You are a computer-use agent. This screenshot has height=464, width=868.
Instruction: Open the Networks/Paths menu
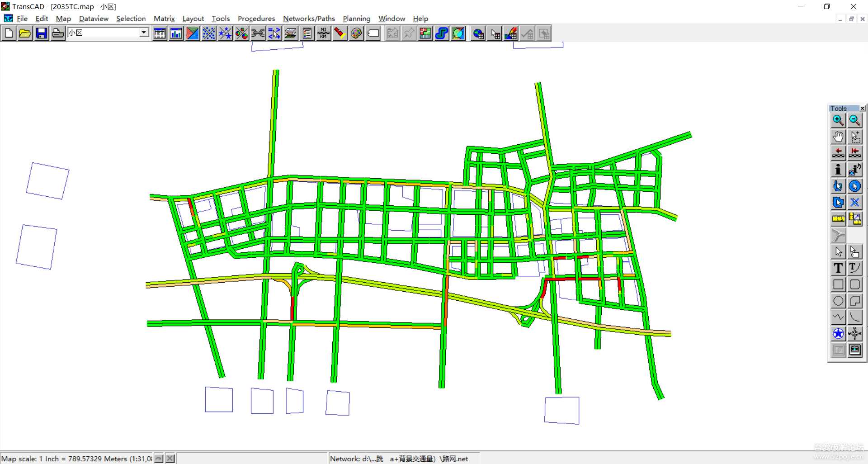pyautogui.click(x=309, y=19)
